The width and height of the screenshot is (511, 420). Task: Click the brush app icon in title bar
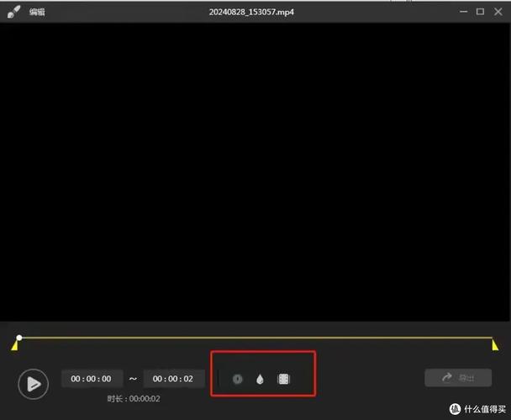(x=14, y=12)
